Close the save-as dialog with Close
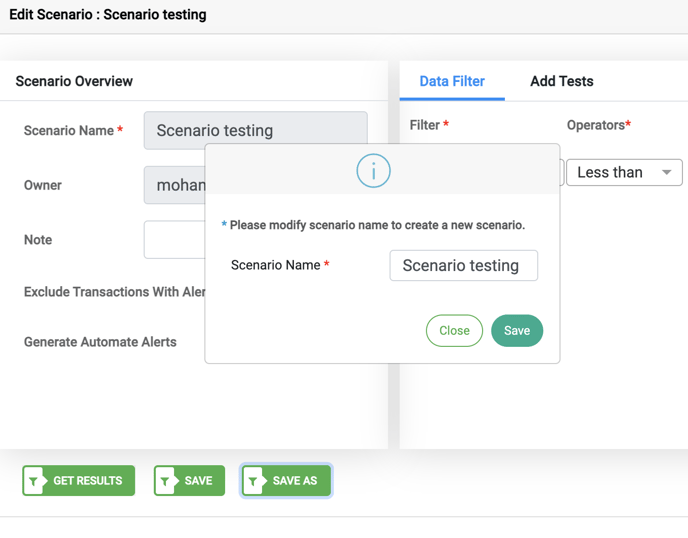 (x=454, y=330)
